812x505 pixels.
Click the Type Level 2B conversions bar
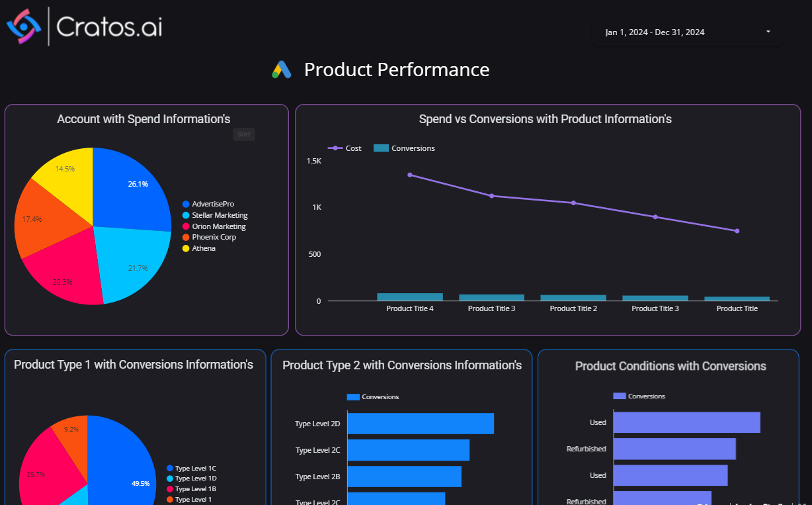point(405,477)
